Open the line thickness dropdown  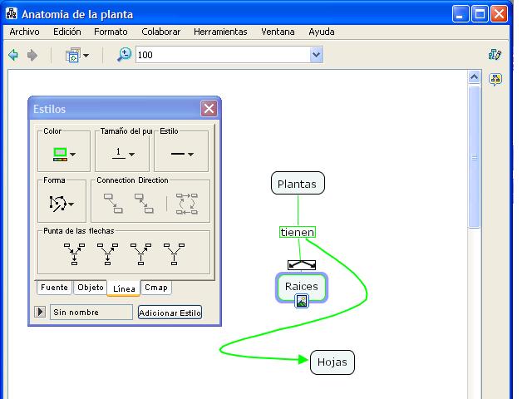tap(123, 154)
